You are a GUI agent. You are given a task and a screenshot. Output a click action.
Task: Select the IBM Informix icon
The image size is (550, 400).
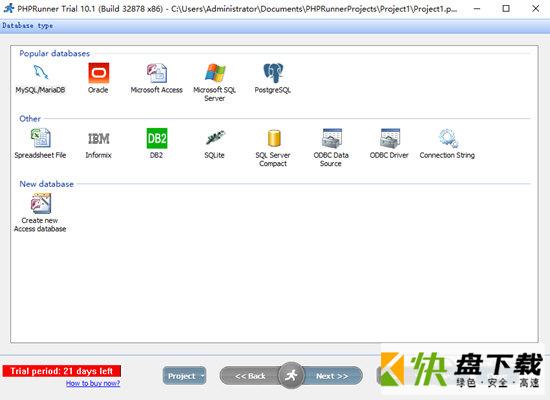coord(99,138)
